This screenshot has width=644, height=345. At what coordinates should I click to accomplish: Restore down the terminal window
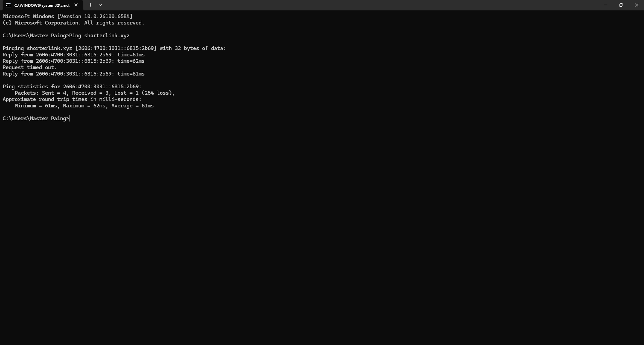pos(621,5)
